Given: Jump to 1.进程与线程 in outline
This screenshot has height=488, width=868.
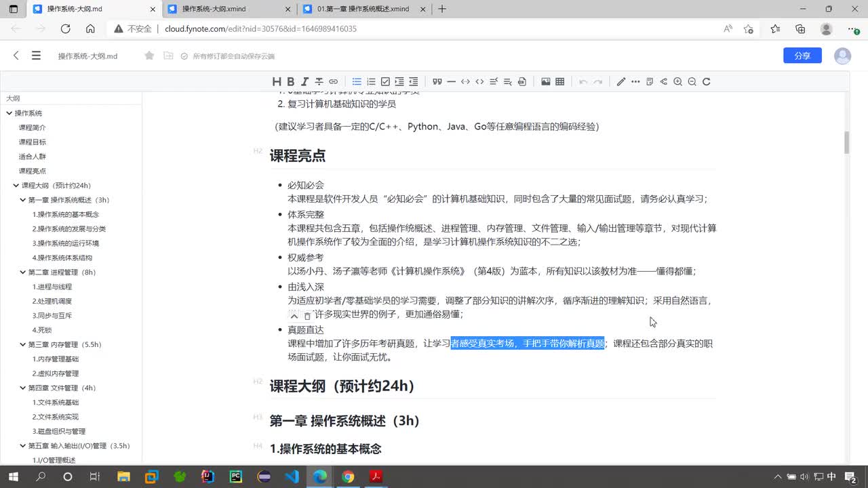Looking at the screenshot, I should point(52,287).
